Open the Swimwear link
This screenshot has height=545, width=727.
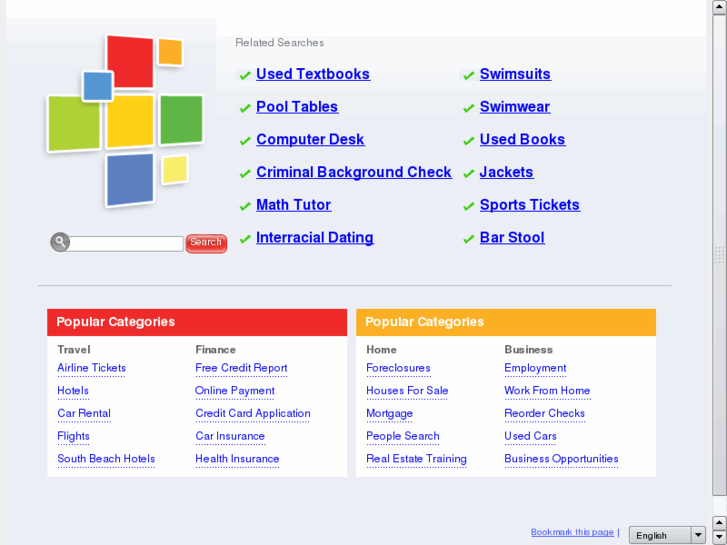[515, 107]
